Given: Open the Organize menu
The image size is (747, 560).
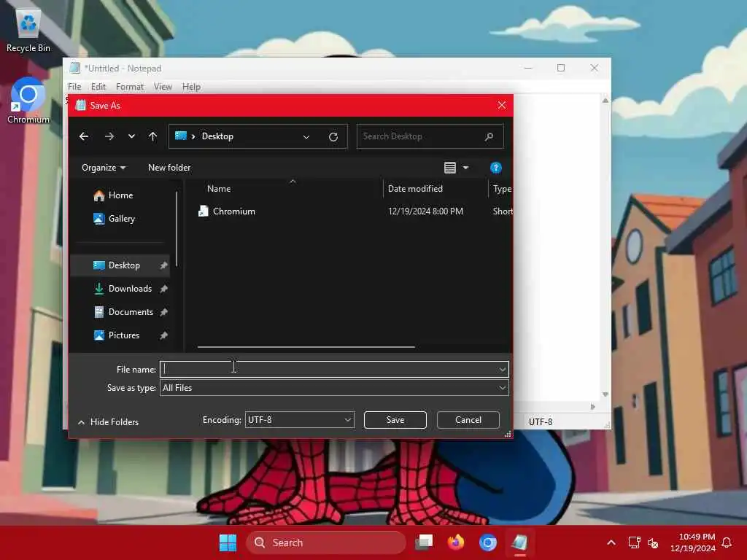Looking at the screenshot, I should [104, 168].
